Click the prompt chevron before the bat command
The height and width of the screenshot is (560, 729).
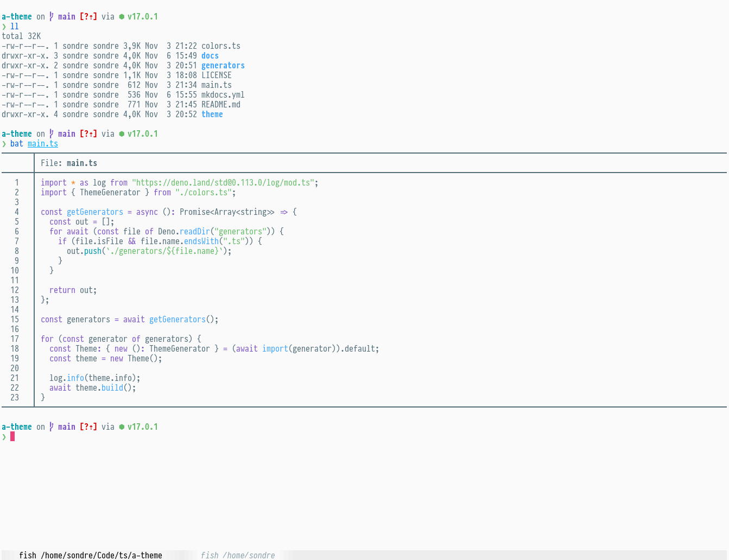click(4, 144)
